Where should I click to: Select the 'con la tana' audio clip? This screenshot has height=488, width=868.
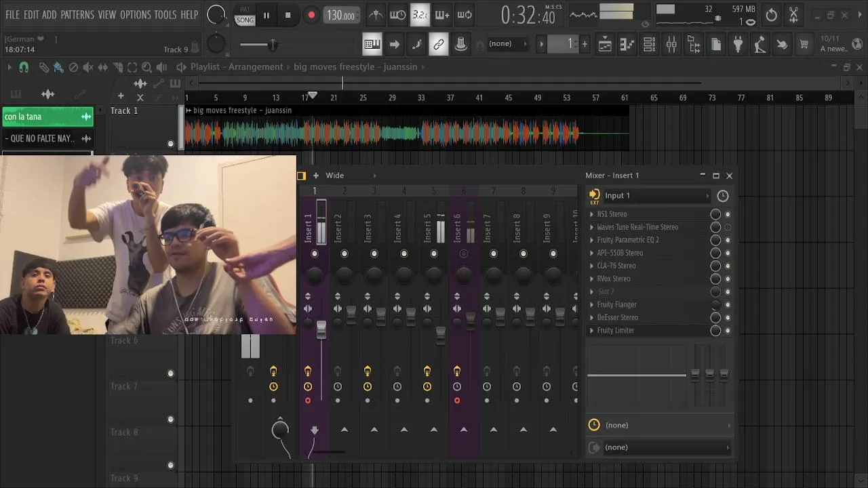(x=47, y=117)
